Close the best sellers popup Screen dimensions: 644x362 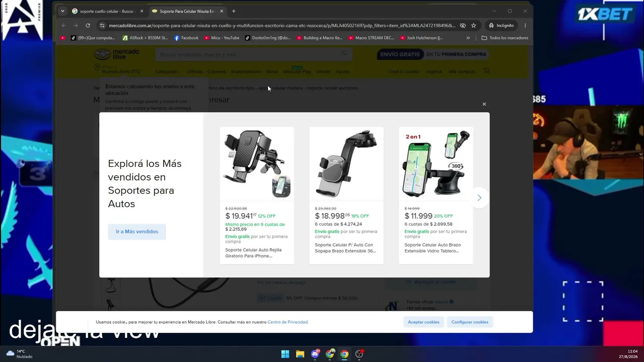tap(484, 104)
